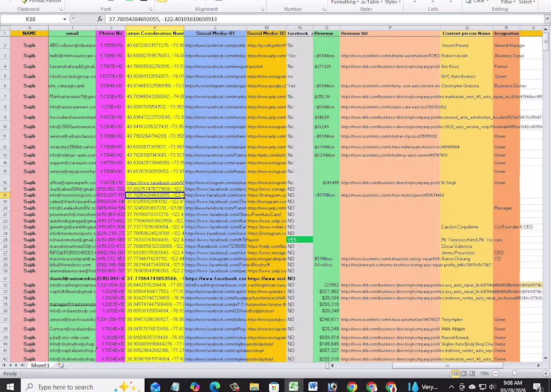
Task: Open Sort & Filter dropdown
Action: pos(508,2)
